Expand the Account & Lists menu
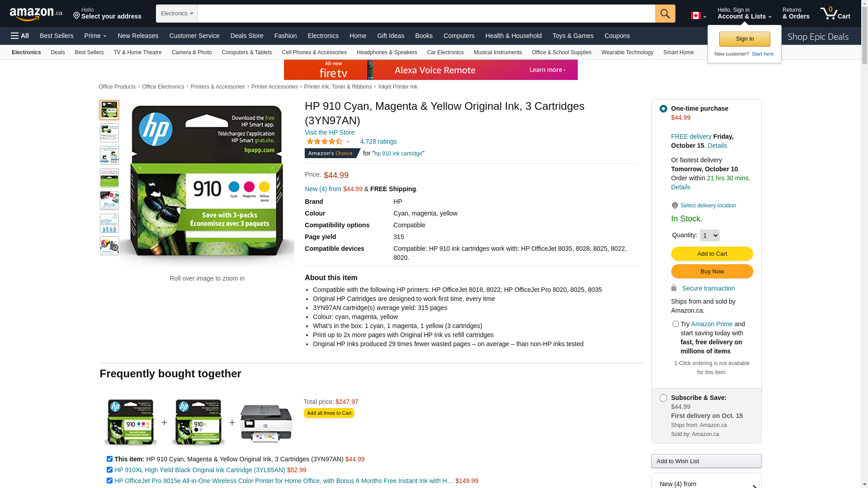868x488 pixels. pos(745,14)
